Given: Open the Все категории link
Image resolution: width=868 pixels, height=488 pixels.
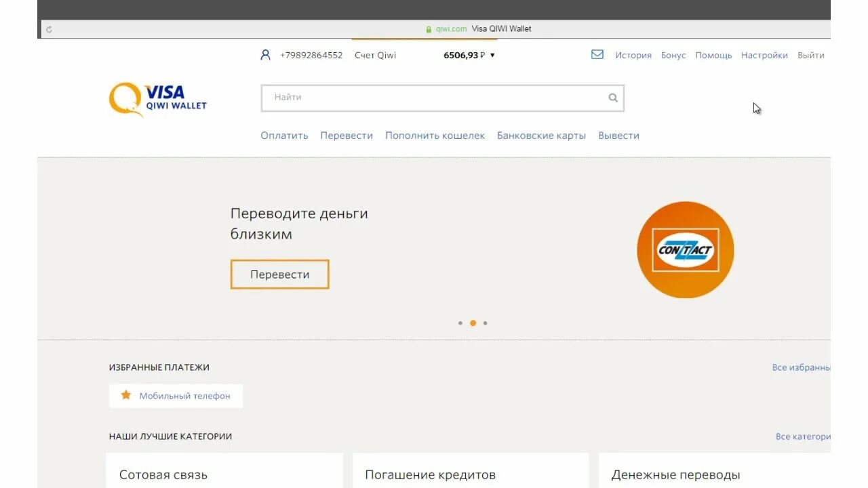Looking at the screenshot, I should tap(803, 436).
